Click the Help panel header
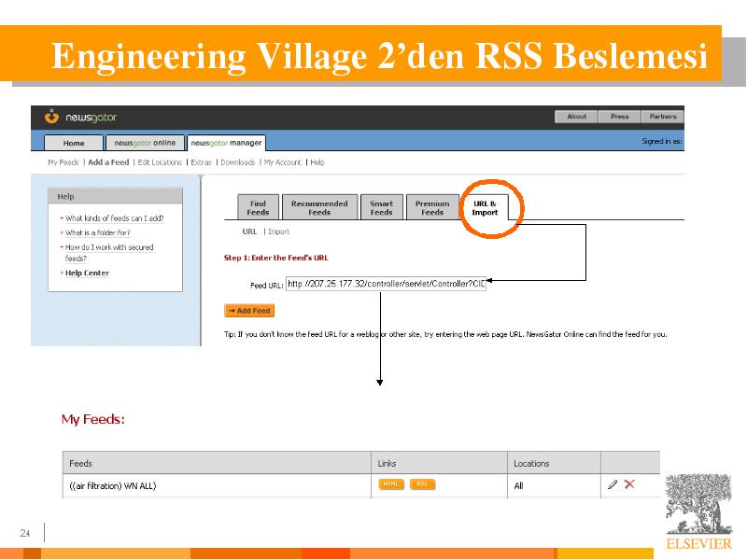This screenshot has height=560, width=747. tap(115, 196)
